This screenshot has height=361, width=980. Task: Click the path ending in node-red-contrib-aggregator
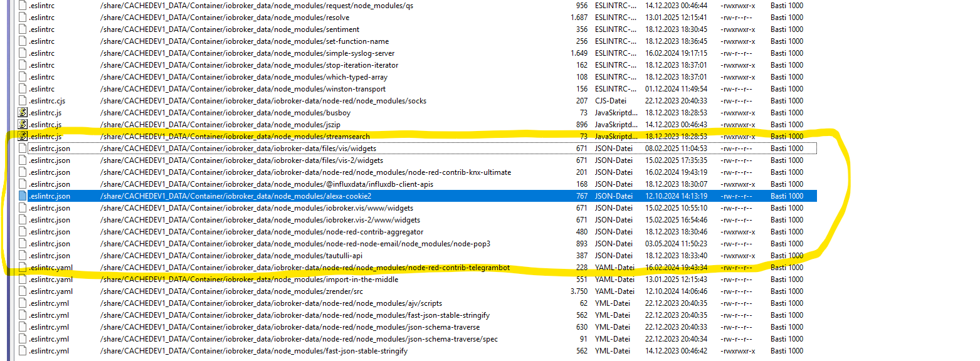pos(262,232)
